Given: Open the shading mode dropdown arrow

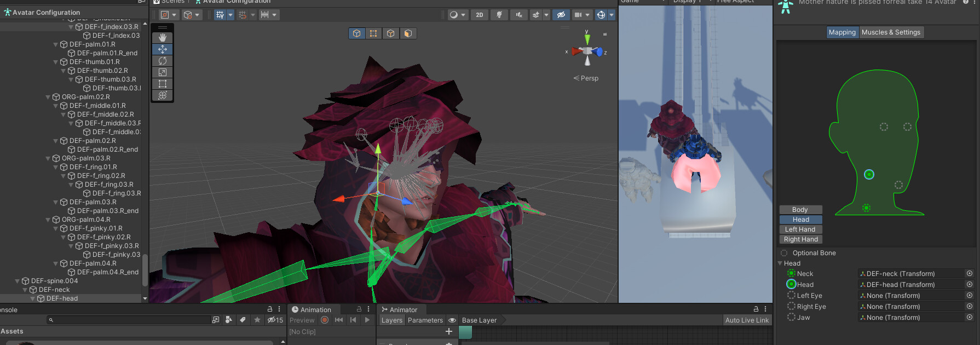Looking at the screenshot, I should pyautogui.click(x=463, y=15).
